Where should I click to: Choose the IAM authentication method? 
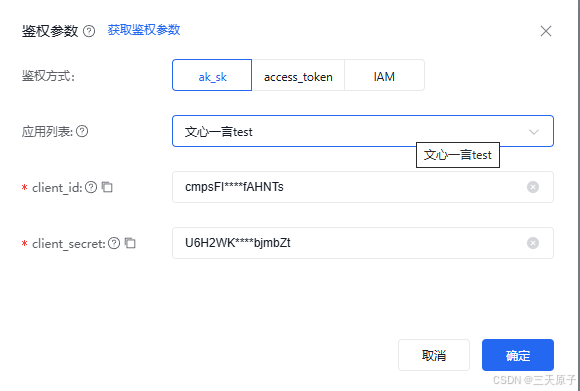[x=384, y=75]
